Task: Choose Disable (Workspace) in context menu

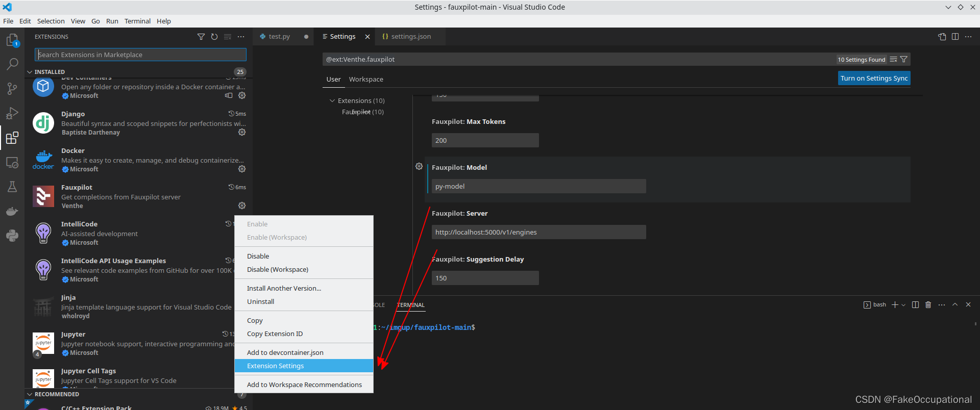Action: [304, 269]
